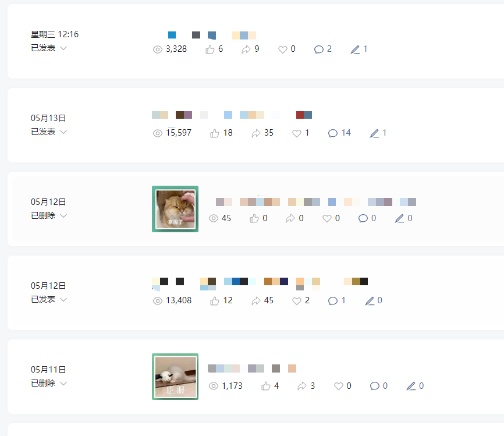504x436 pixels.
Task: Click the thumbs-up icon with 18 likes
Action: (x=214, y=133)
